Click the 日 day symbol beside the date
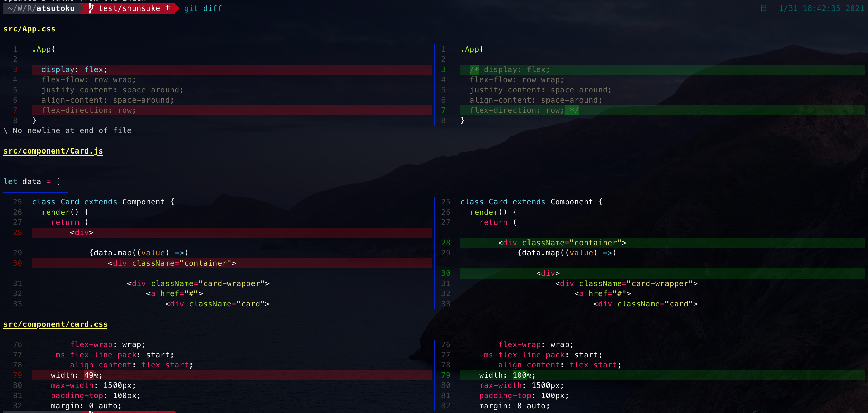This screenshot has width=868, height=413. coord(763,8)
